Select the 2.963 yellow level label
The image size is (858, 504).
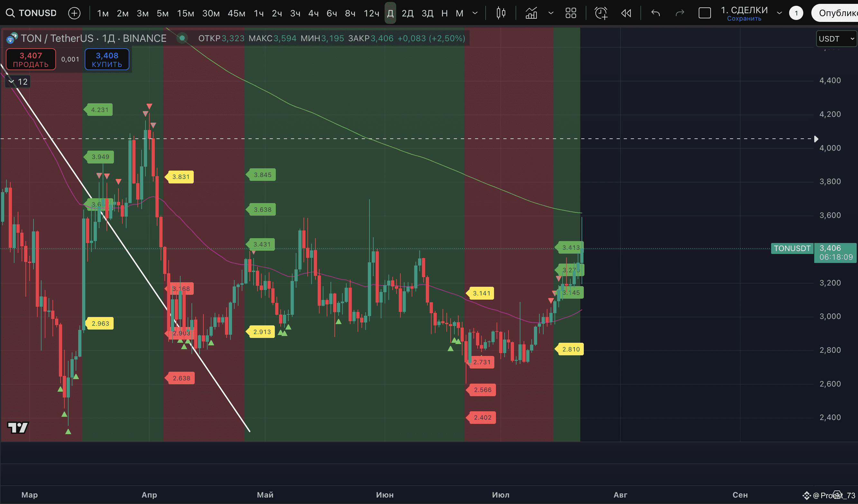99,323
